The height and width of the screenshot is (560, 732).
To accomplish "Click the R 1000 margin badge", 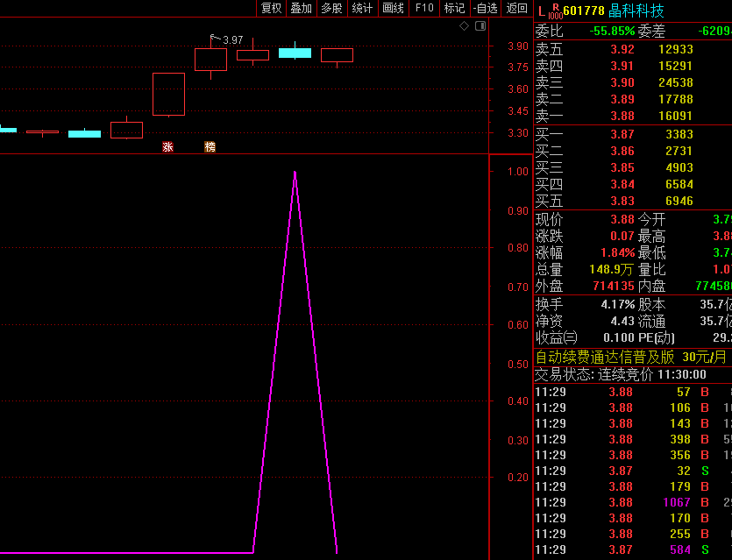I will coord(555,11).
